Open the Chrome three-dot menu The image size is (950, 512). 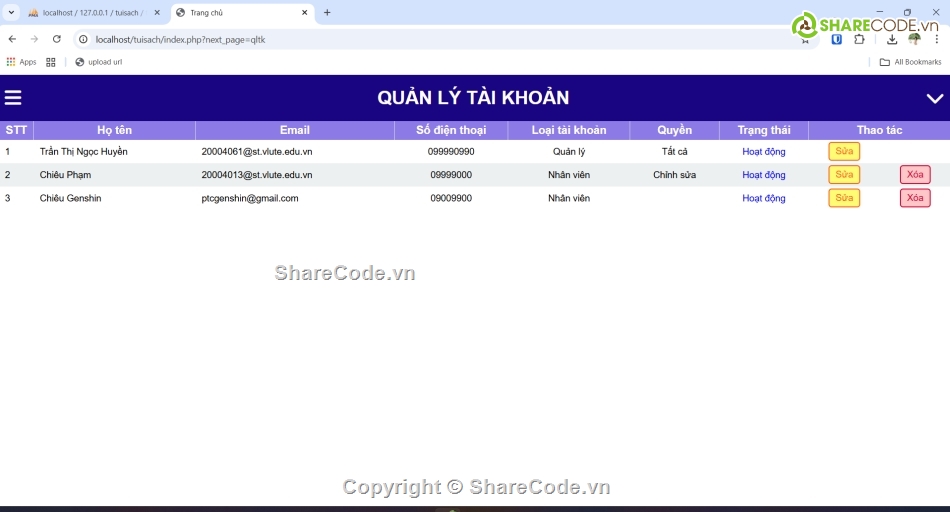(x=937, y=40)
